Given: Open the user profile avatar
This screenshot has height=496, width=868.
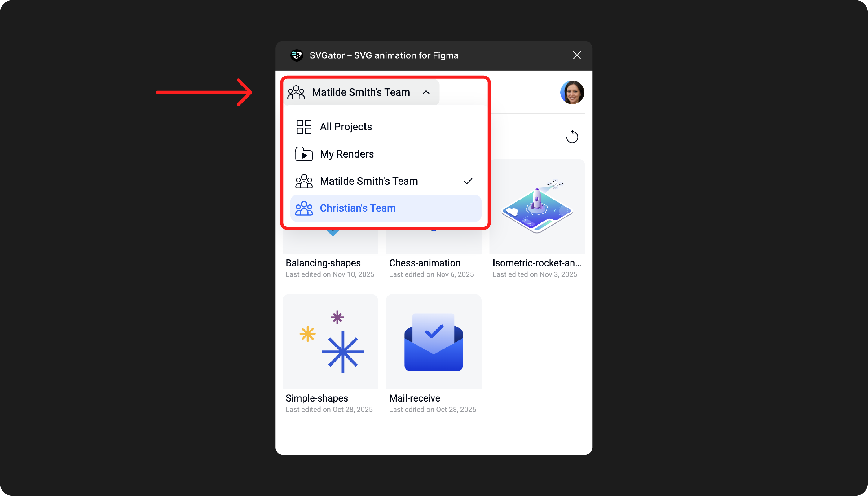Looking at the screenshot, I should click(x=572, y=92).
